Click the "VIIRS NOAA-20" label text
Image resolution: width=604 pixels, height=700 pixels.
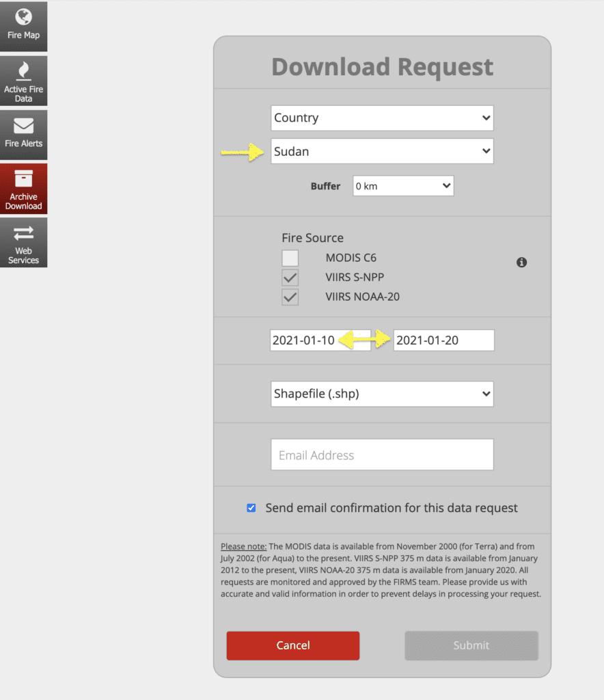pos(363,297)
